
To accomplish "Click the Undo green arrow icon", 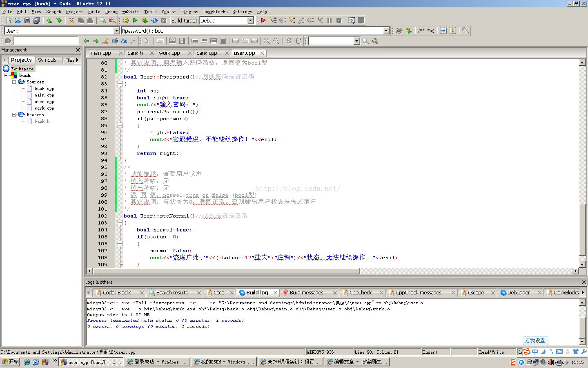I will (49, 20).
